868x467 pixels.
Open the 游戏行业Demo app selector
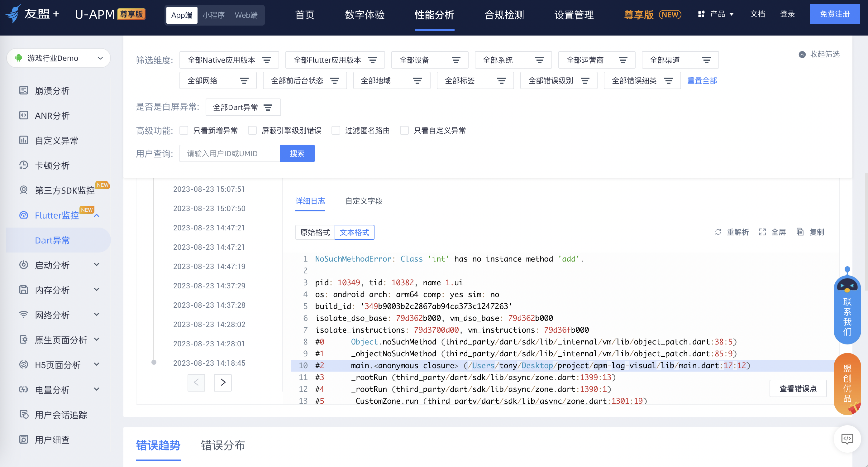(59, 58)
